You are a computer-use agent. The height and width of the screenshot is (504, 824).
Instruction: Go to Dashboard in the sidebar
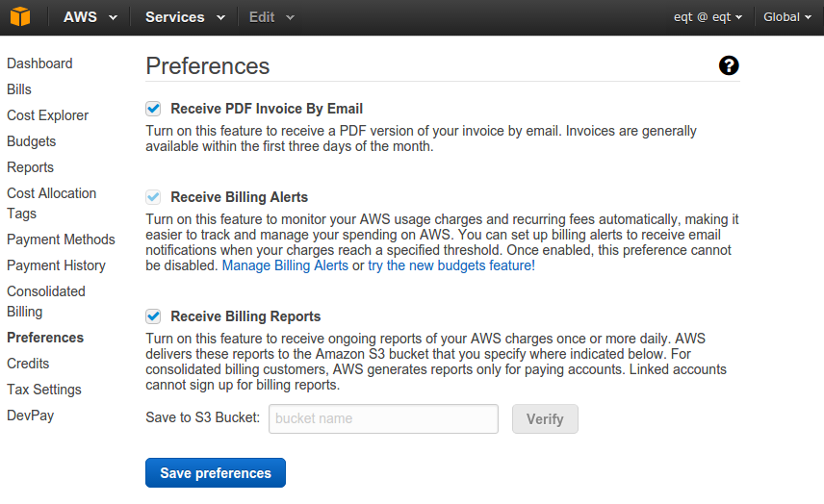[x=39, y=63]
